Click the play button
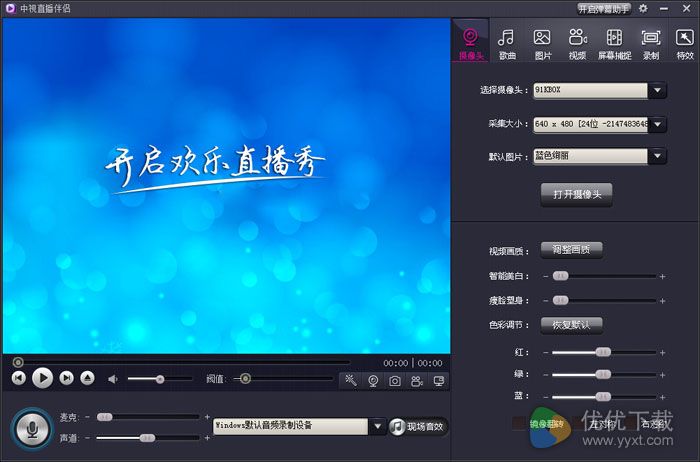Viewport: 700px width, 462px height. tap(43, 378)
